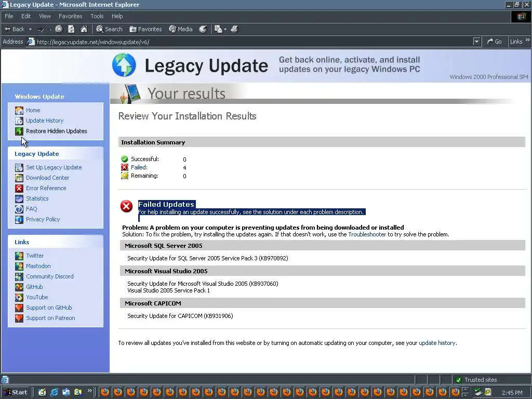The height and width of the screenshot is (399, 532).
Task: Click the Forward arrow button
Action: pos(41,30)
